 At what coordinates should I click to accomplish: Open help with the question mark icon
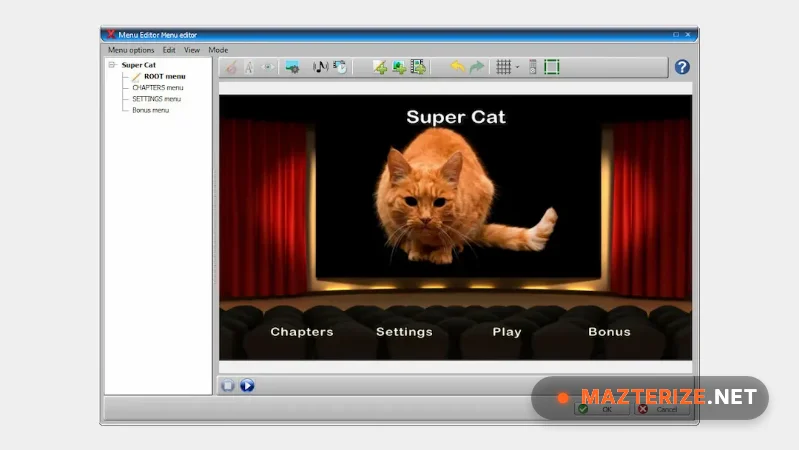click(682, 67)
